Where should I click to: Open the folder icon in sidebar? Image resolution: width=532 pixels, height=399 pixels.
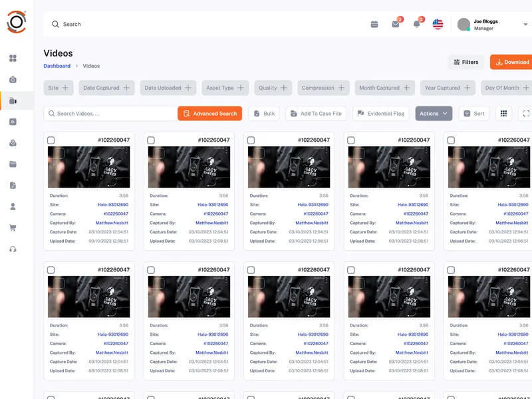point(13,164)
